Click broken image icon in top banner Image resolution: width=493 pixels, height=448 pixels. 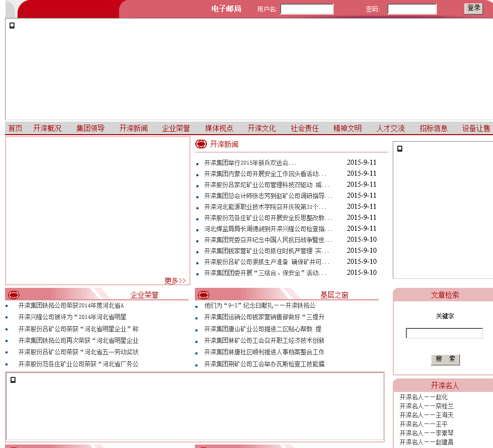(x=12, y=26)
